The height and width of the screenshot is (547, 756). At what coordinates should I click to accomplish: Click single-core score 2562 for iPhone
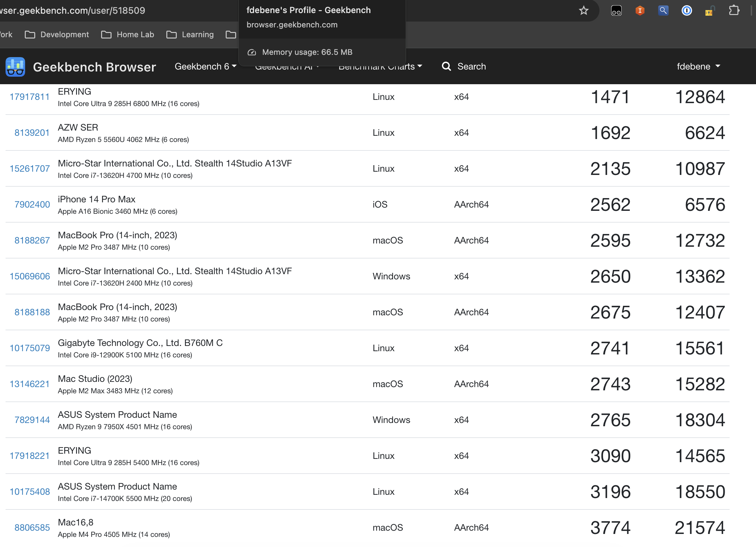click(x=610, y=204)
